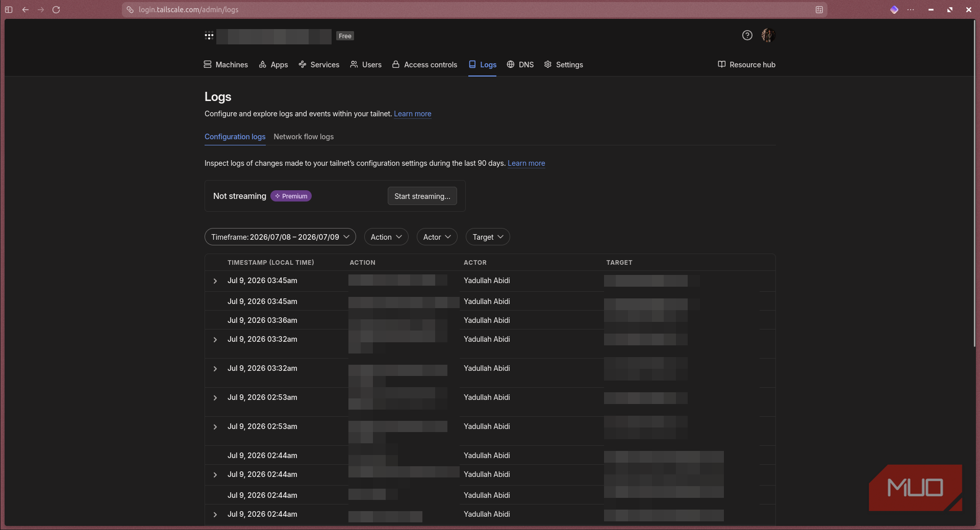Viewport: 980px width, 530px height.
Task: Select the Configuration logs subtab
Action: pos(235,137)
